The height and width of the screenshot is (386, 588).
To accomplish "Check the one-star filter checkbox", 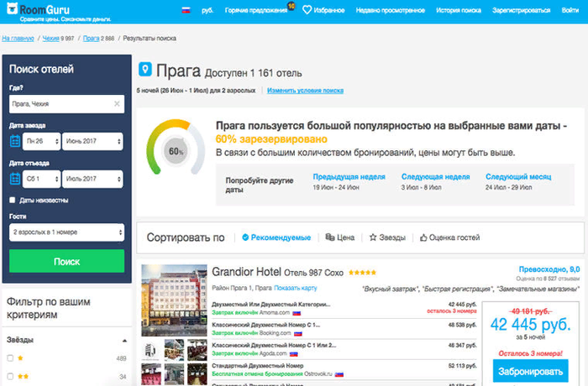I will [x=10, y=358].
